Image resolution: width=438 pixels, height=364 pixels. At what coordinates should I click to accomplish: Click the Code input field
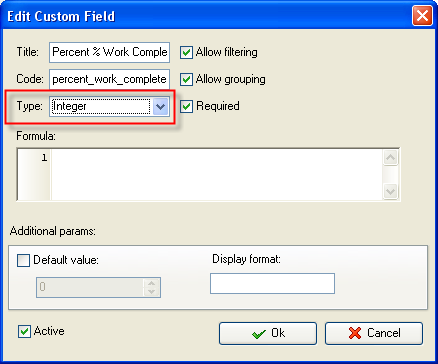(109, 79)
